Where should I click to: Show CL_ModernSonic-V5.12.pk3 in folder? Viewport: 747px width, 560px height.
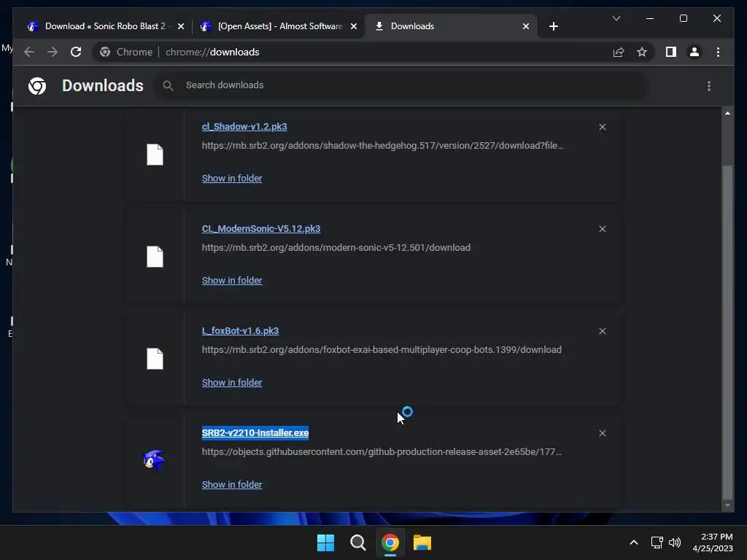(x=232, y=281)
